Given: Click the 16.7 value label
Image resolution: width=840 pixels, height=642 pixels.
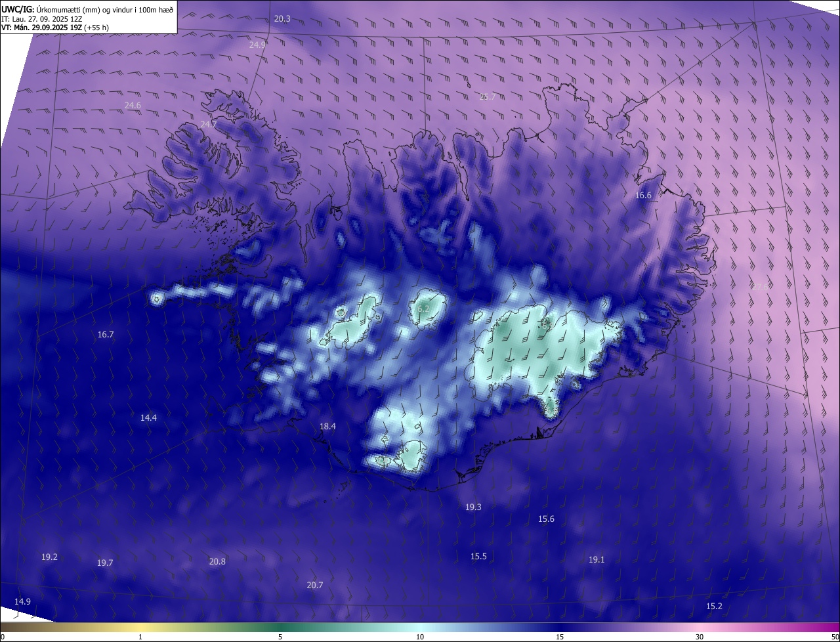Looking at the screenshot, I should click(x=106, y=335).
